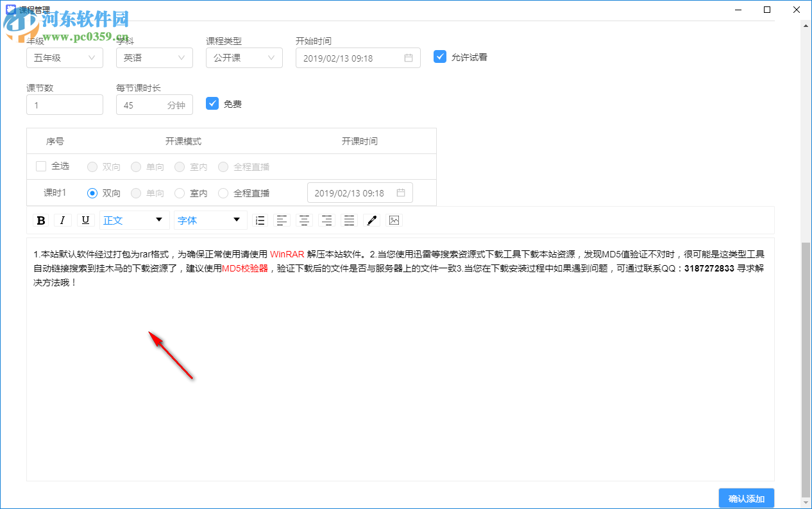Open the 开始时间 date picker calendar

pyautogui.click(x=409, y=57)
